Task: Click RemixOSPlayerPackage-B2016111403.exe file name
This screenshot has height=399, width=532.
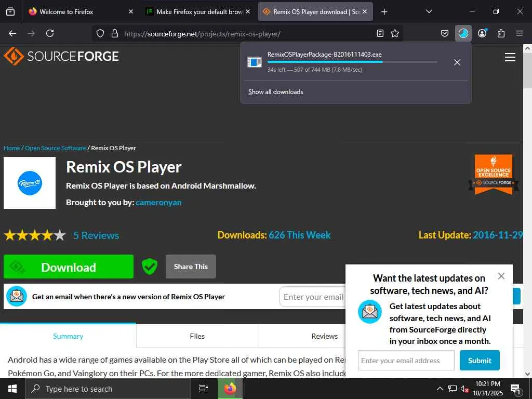Action: 324,54
